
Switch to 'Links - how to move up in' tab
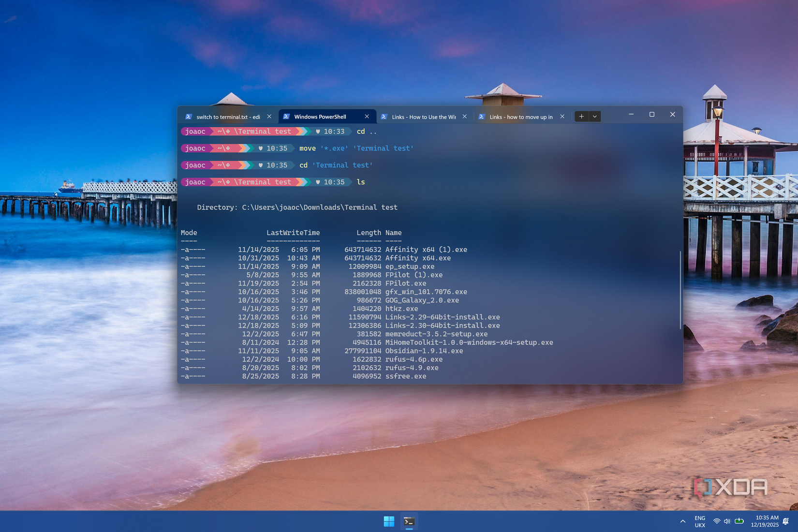click(x=521, y=117)
